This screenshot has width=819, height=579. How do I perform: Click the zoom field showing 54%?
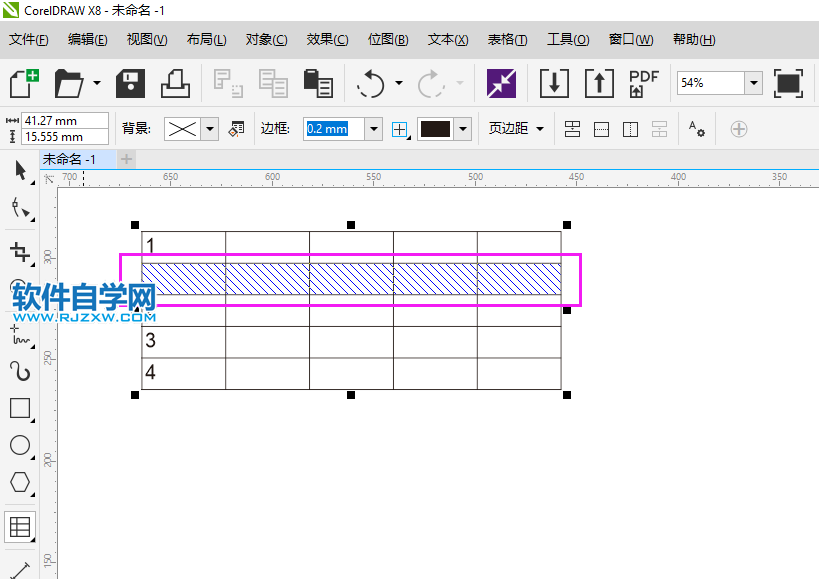coord(711,83)
